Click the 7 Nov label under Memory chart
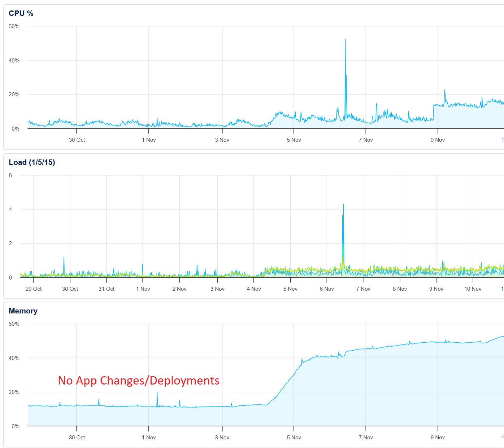 click(x=366, y=438)
